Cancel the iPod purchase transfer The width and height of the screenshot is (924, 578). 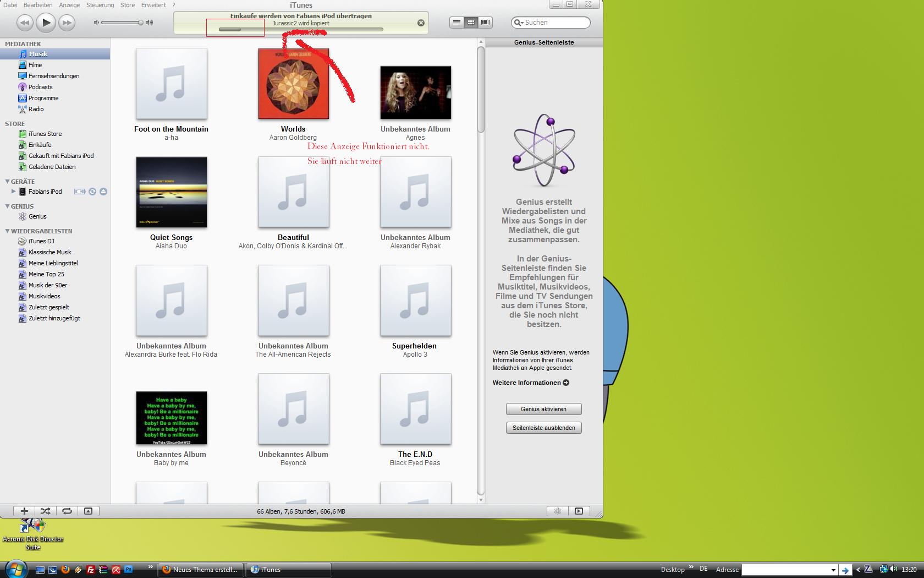[421, 23]
